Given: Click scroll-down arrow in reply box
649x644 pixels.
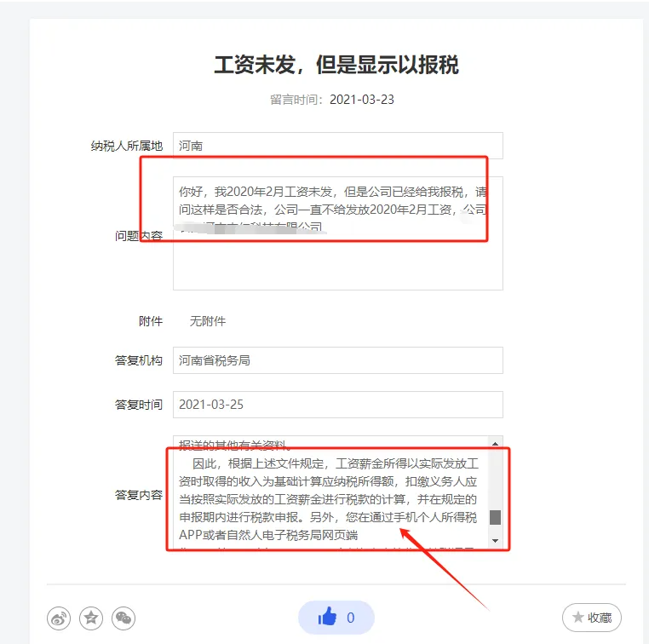Looking at the screenshot, I should pos(495,541).
